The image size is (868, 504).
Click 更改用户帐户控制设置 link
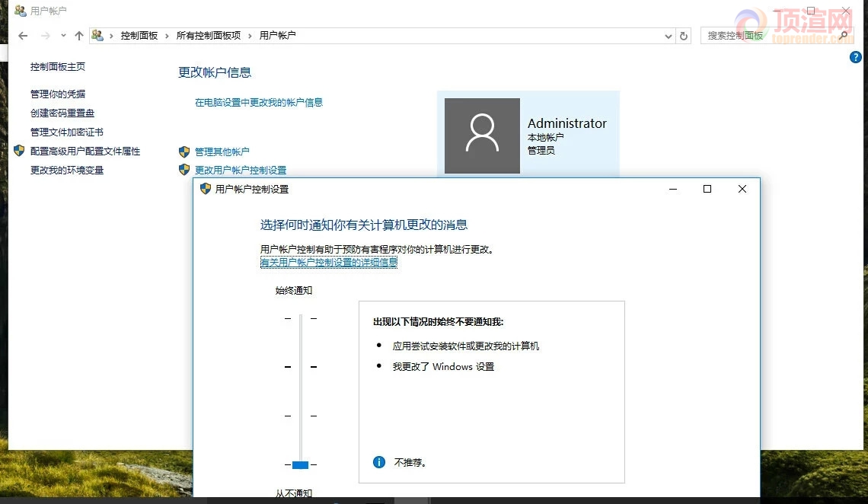tap(241, 171)
